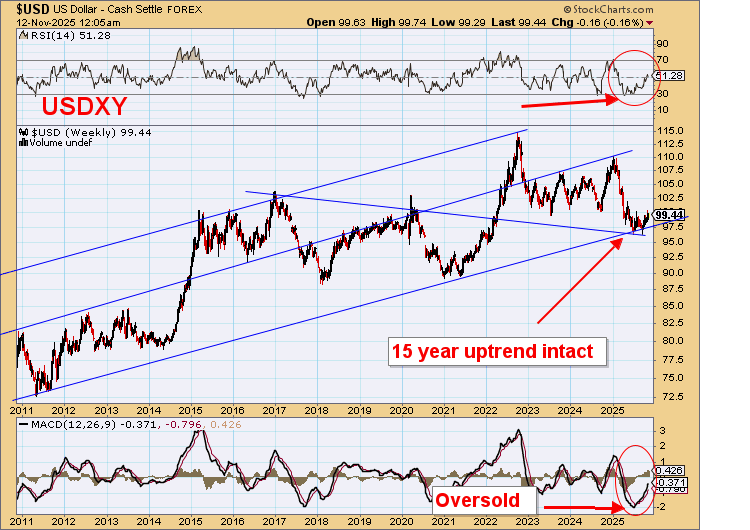Screen dimensions: 750x530
Task: Click the 12-Nov-2025 date stamp
Action: pyautogui.click(x=45, y=21)
